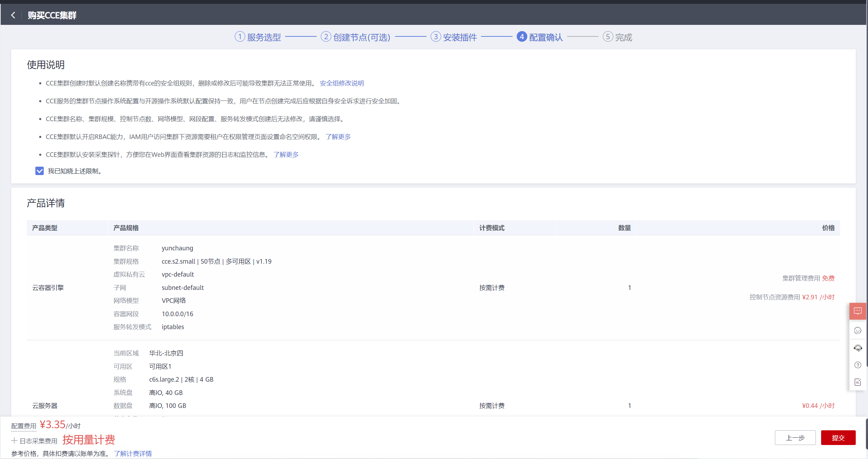Click the 提交 submit button
The height and width of the screenshot is (459, 868).
[x=838, y=438]
